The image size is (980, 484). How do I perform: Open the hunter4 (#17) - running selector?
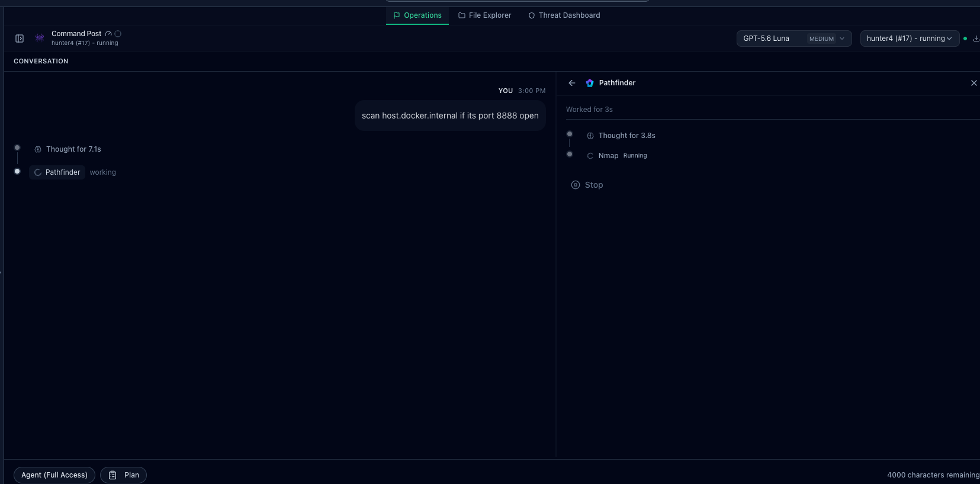910,39
